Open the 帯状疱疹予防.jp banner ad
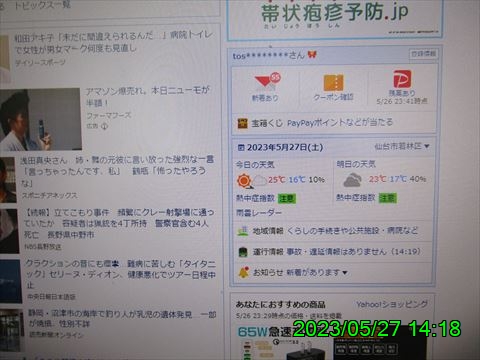The height and width of the screenshot is (360, 480). (335, 18)
